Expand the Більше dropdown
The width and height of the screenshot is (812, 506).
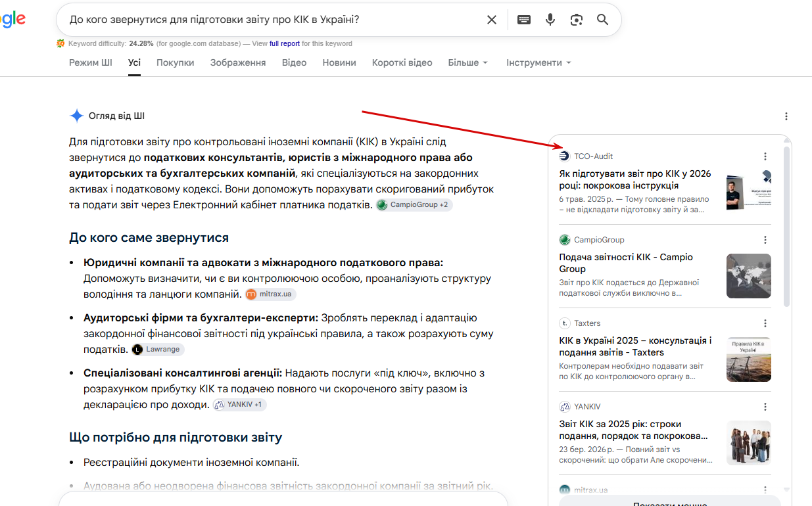(x=468, y=62)
